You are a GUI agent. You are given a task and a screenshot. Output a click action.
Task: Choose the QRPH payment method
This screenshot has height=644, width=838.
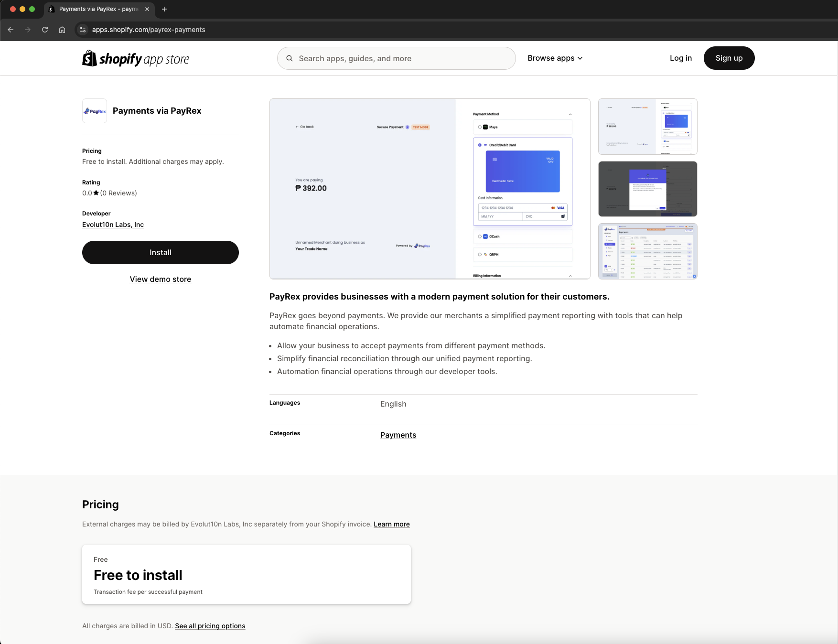coord(480,255)
